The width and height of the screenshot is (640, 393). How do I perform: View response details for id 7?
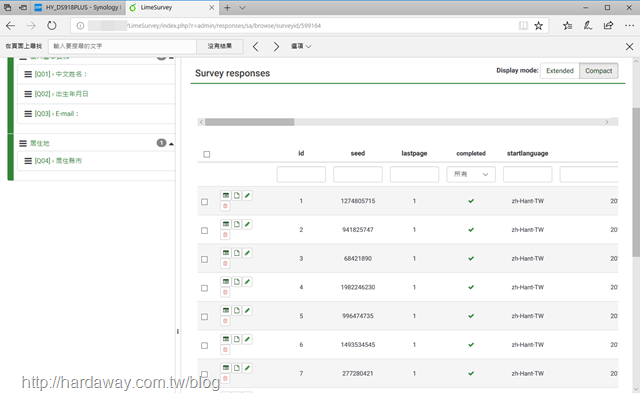pos(226,368)
